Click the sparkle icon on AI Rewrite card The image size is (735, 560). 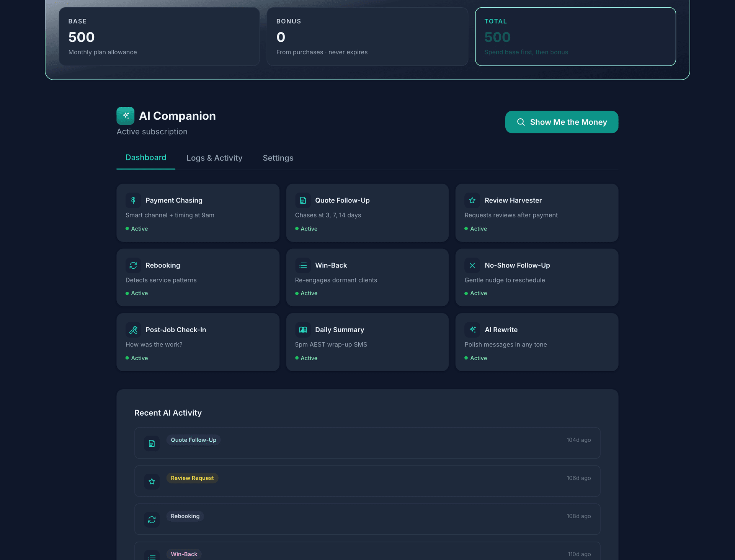472,330
